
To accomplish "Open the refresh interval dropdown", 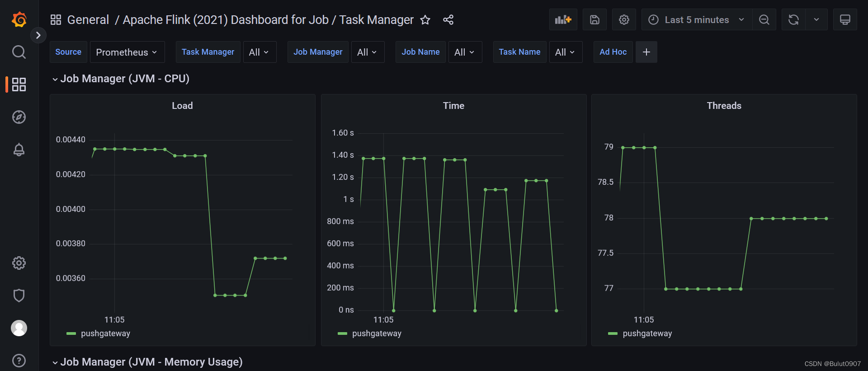I will 816,19.
